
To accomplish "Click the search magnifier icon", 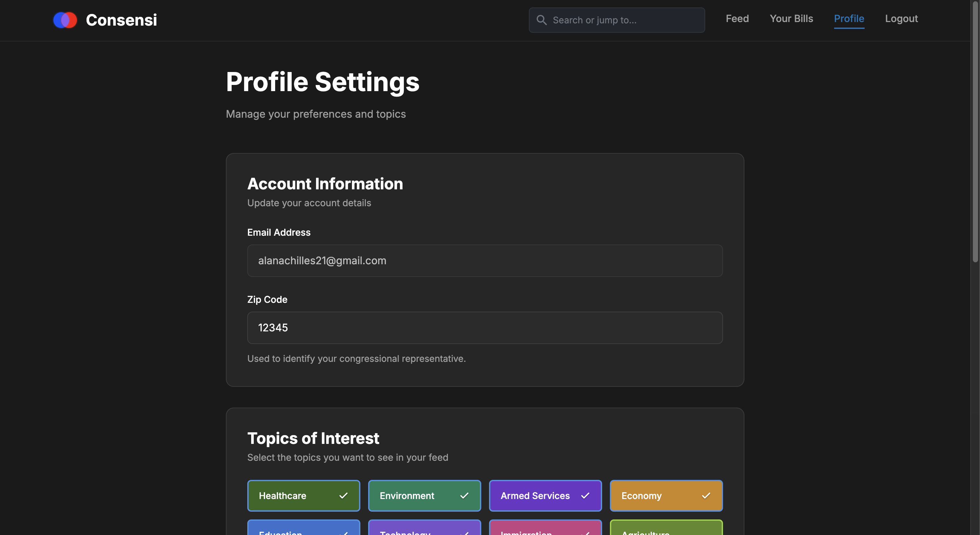I will click(x=541, y=20).
